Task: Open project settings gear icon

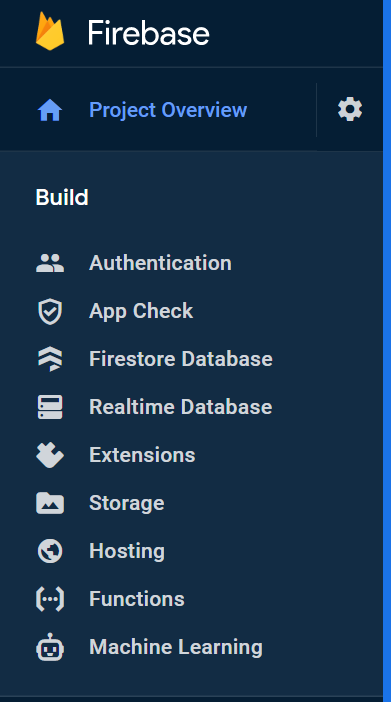Action: pos(350,109)
